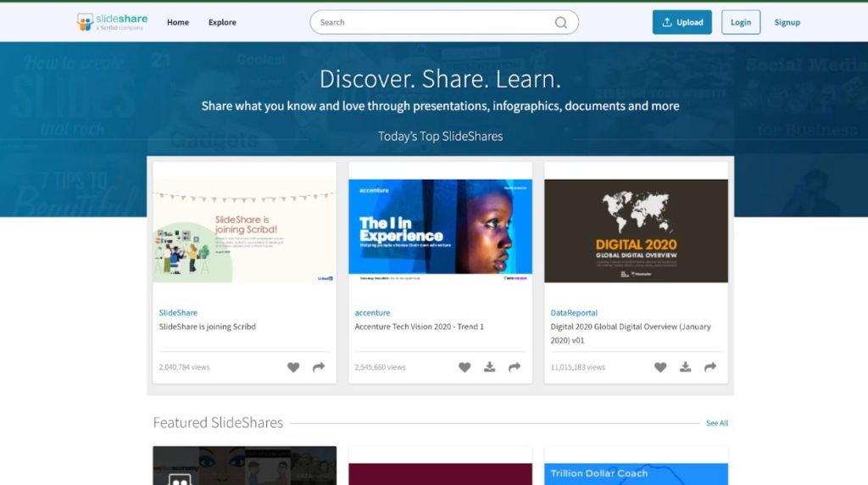Screen dimensions: 868x485
Task: Open the Home navigation item
Action: point(178,23)
